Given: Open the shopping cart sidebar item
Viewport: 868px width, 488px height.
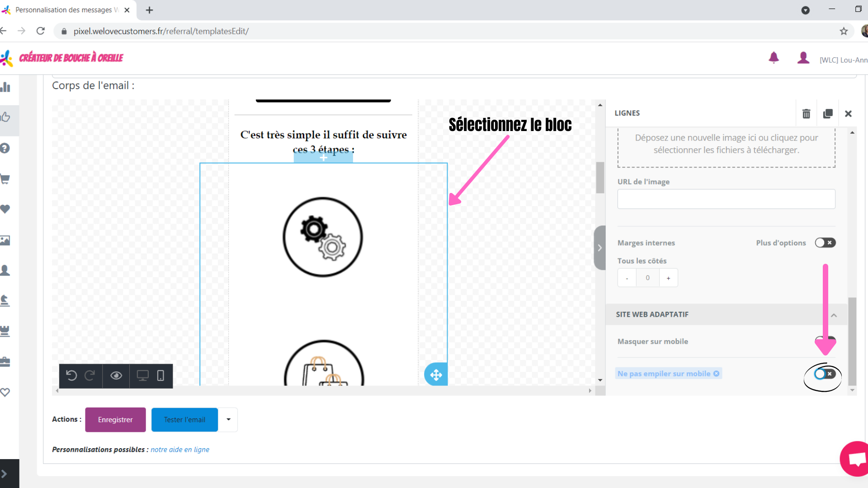Looking at the screenshot, I should (5, 179).
